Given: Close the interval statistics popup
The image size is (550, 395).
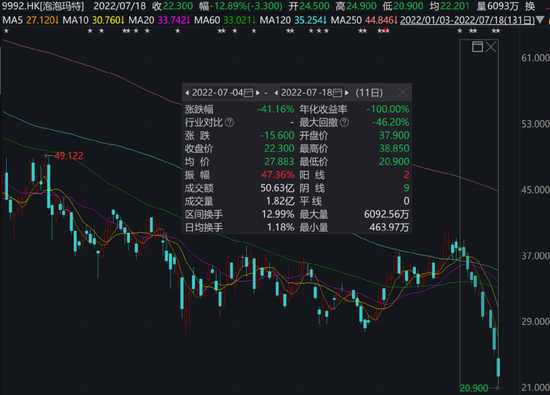Looking at the screenshot, I should (403, 93).
